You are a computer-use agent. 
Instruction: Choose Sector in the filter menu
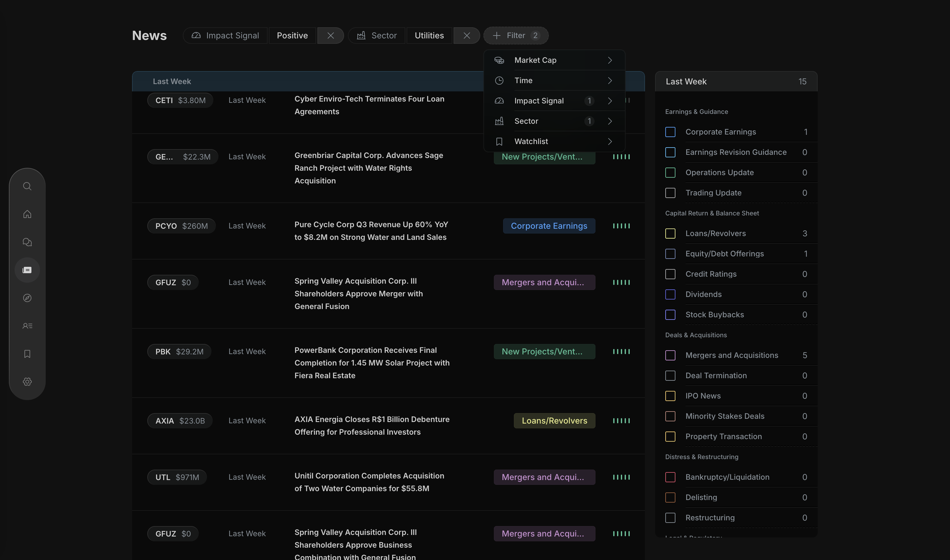(554, 121)
